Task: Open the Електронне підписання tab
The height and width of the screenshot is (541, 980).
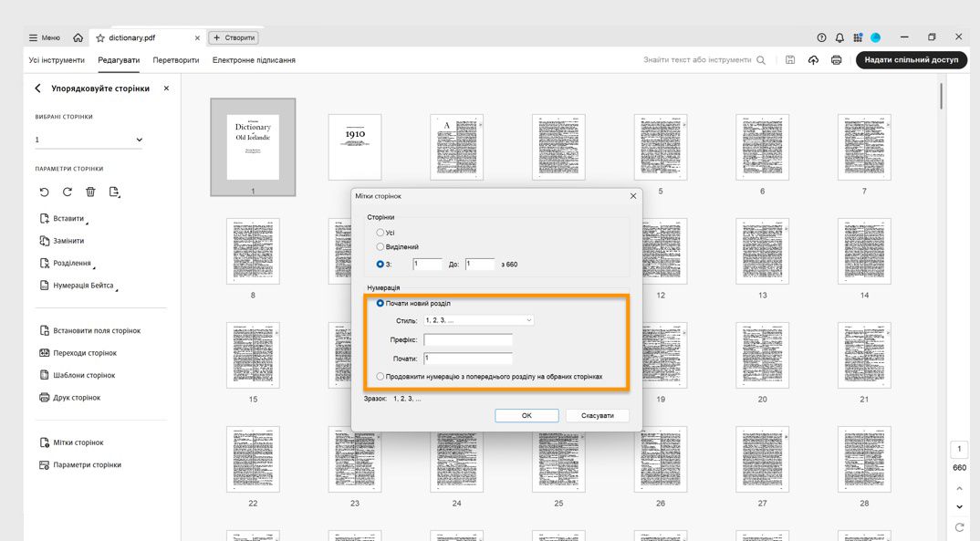Action: coord(254,60)
